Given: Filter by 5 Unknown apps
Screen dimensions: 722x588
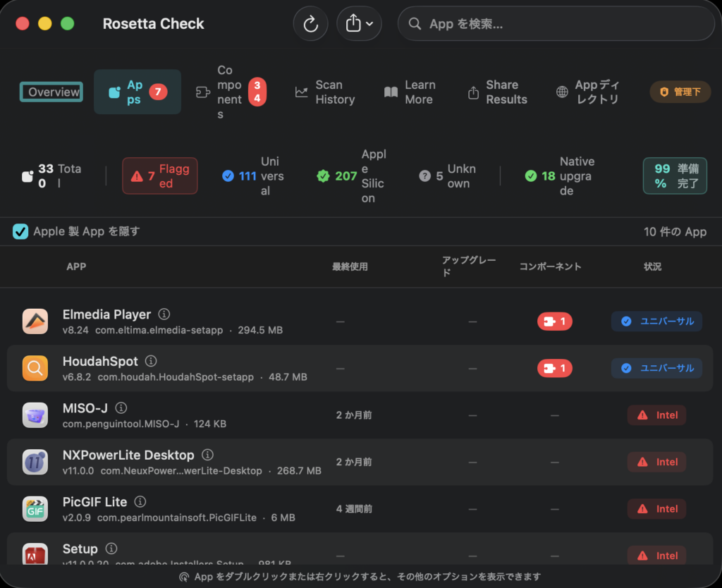Looking at the screenshot, I should (x=447, y=176).
